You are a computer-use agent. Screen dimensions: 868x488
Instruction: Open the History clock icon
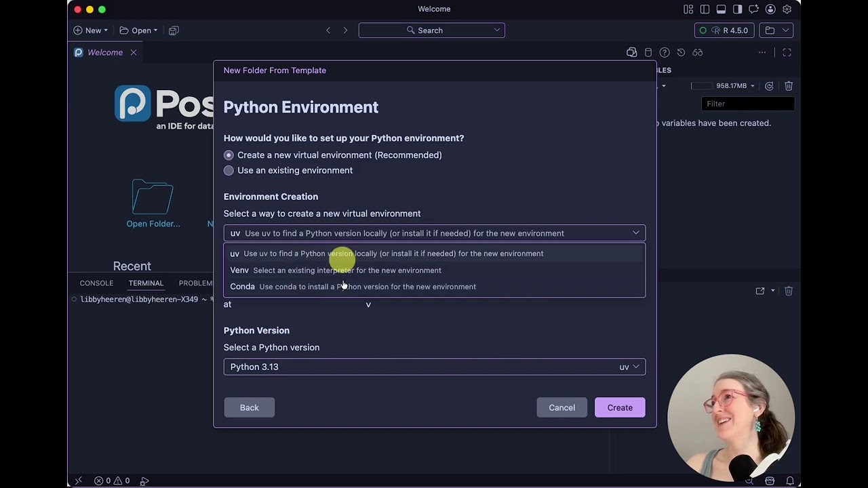coord(681,53)
